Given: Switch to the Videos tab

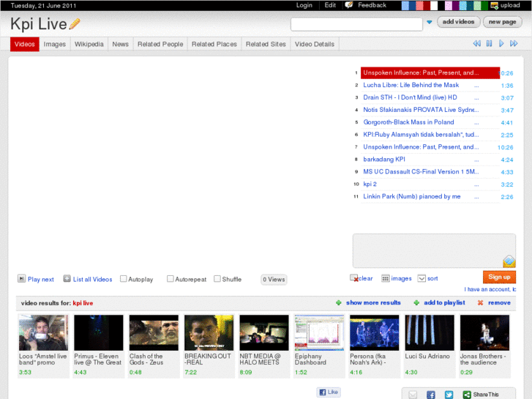Looking at the screenshot, I should pyautogui.click(x=25, y=44).
